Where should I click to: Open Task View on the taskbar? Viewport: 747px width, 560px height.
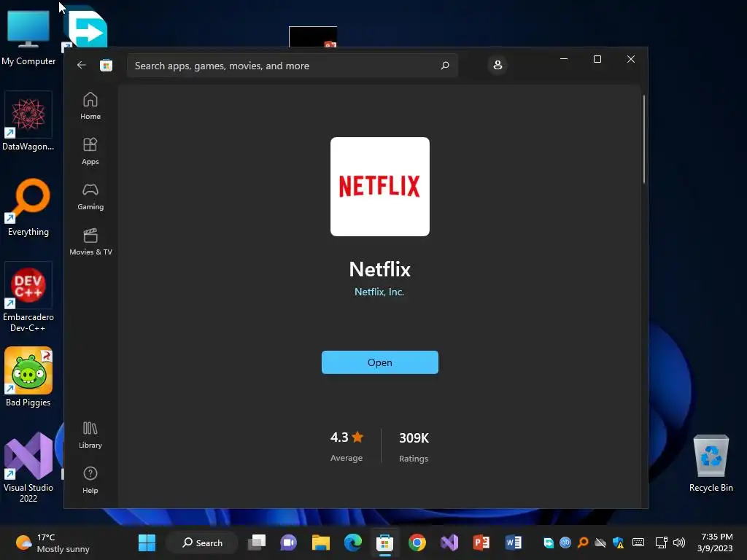(x=257, y=542)
